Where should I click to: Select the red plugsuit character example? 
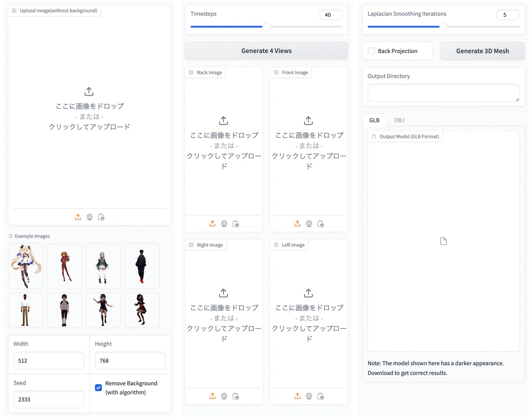pos(65,266)
